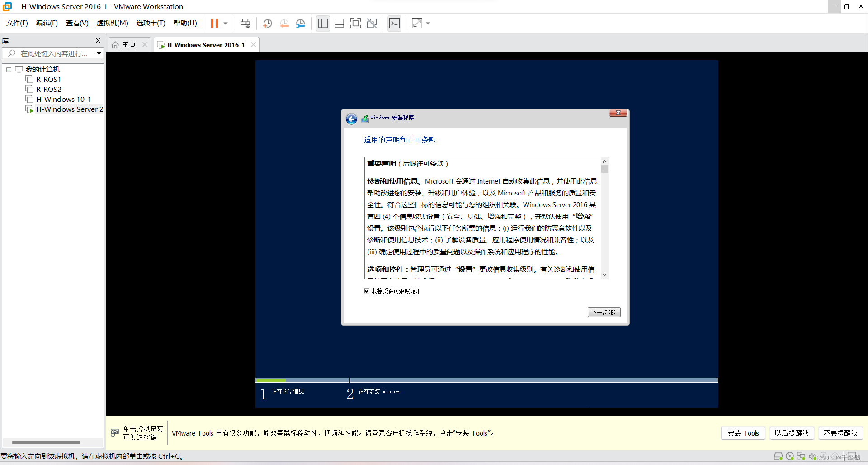The height and width of the screenshot is (465, 868).
Task: Click the VMware Workstation title bar icon
Action: coord(7,6)
